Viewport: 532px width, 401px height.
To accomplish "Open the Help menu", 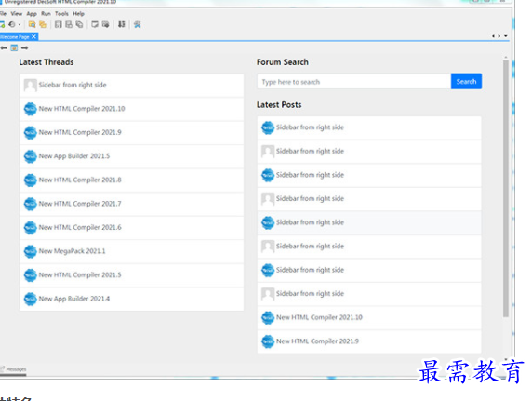I will pos(78,14).
